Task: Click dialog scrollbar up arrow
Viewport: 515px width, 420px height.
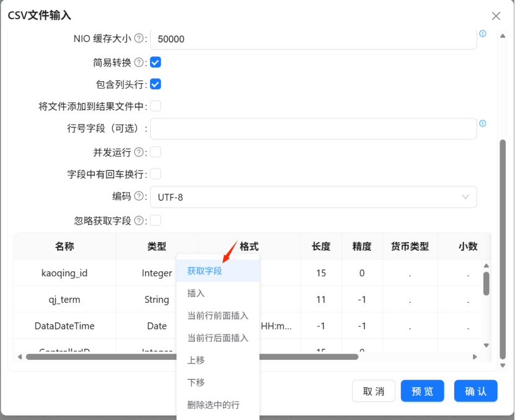Action: (x=503, y=36)
